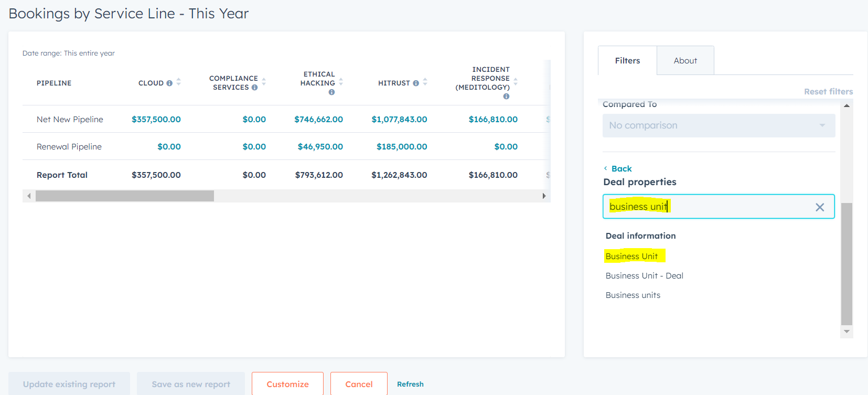This screenshot has width=868, height=395.
Task: Sort table by Ethical Hacking column
Action: (x=341, y=82)
